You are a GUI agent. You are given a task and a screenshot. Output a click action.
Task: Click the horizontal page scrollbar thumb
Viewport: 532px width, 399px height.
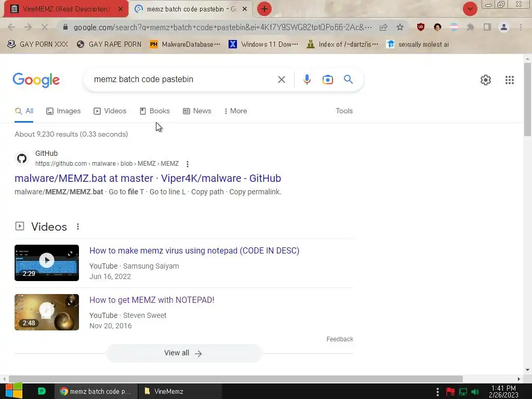coord(236,379)
